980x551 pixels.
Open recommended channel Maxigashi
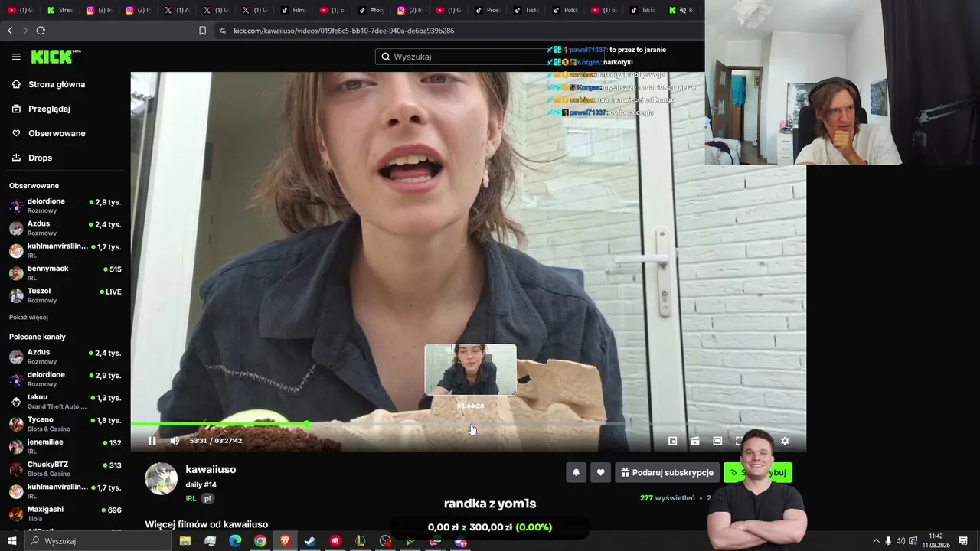pos(65,514)
